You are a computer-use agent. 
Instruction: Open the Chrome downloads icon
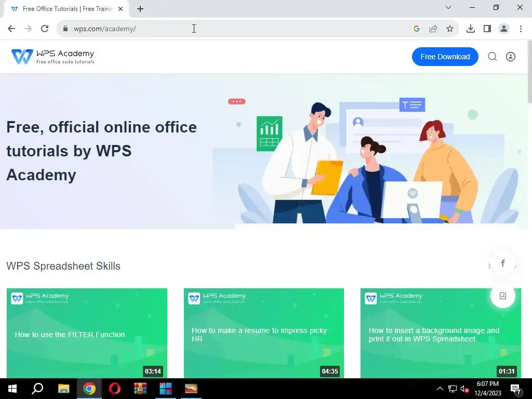click(x=471, y=29)
